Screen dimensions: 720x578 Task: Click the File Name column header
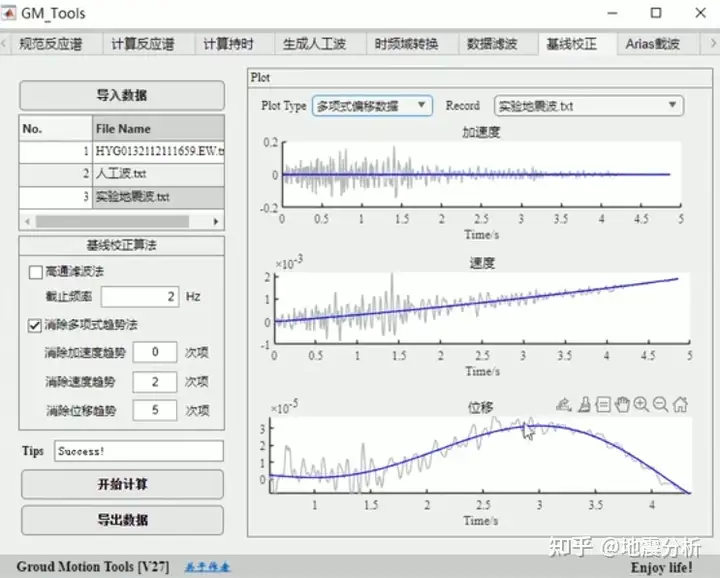158,129
